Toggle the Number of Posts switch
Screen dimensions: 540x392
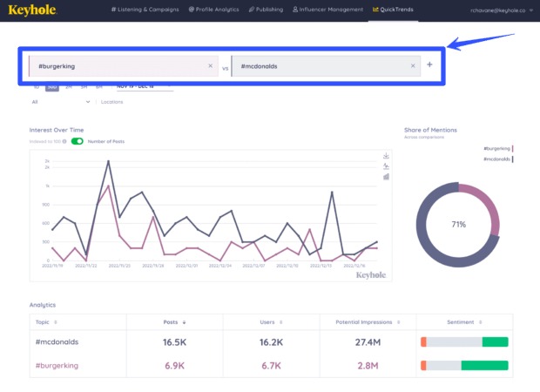pos(77,141)
